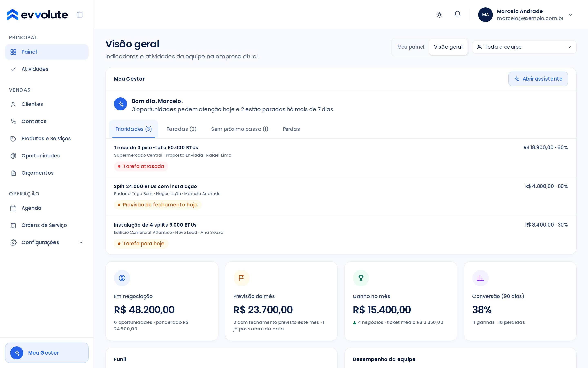
Task: Click the flag icon on the Previsão do mês card
Action: (x=242, y=278)
